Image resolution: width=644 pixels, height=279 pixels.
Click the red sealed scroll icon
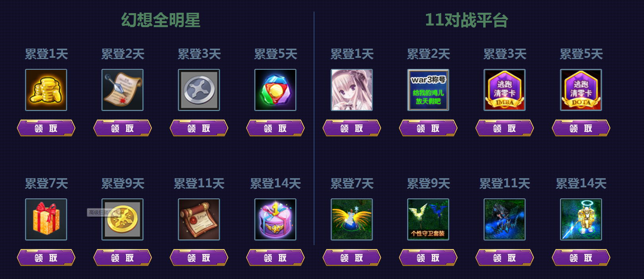point(199,219)
